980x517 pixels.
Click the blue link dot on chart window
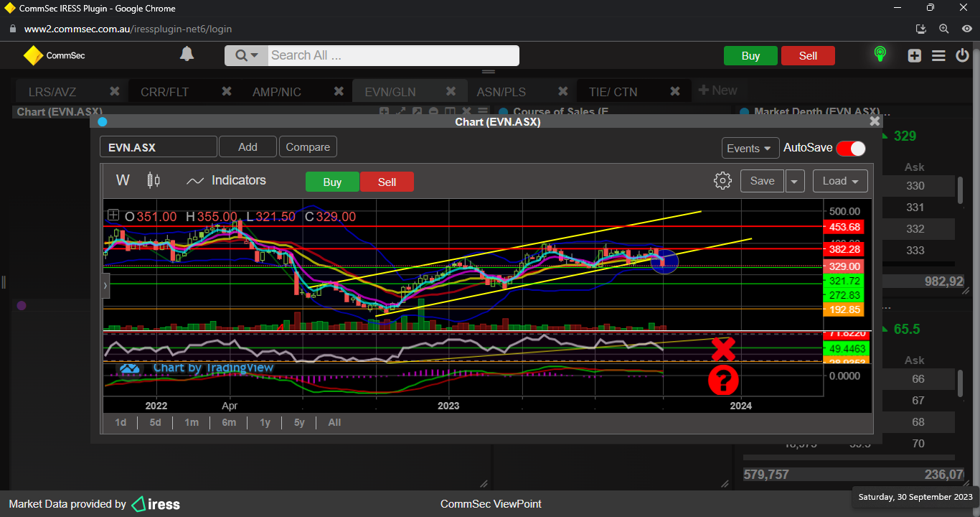(102, 122)
